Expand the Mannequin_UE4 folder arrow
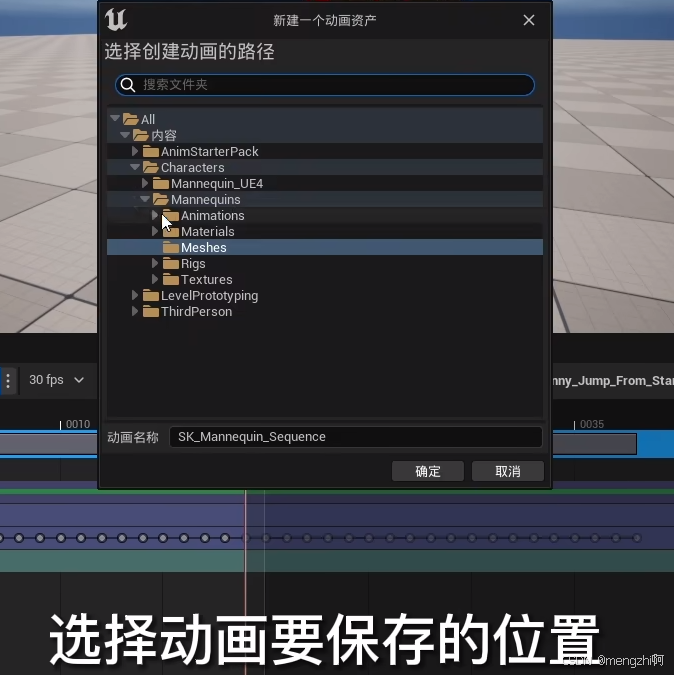 tap(145, 183)
